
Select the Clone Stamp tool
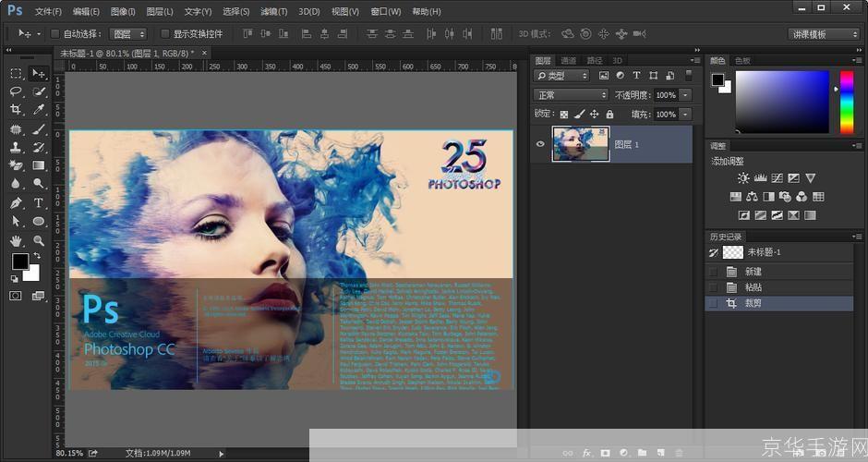tap(16, 147)
